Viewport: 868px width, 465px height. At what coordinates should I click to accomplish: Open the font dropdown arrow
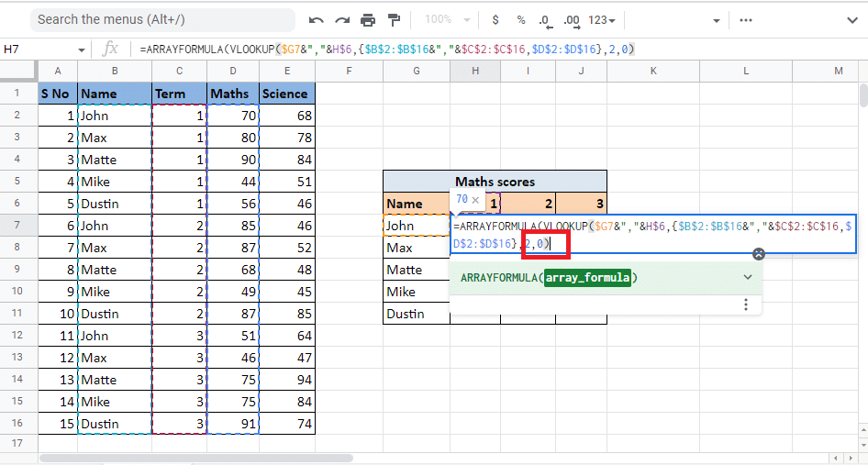click(716, 20)
